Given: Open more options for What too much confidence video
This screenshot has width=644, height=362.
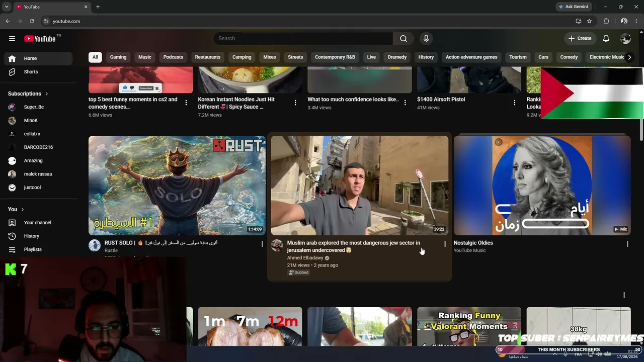Looking at the screenshot, I should 405,103.
